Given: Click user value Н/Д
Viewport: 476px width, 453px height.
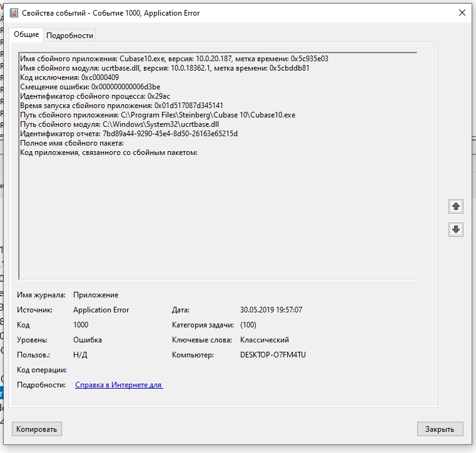Looking at the screenshot, I should click(x=80, y=355).
